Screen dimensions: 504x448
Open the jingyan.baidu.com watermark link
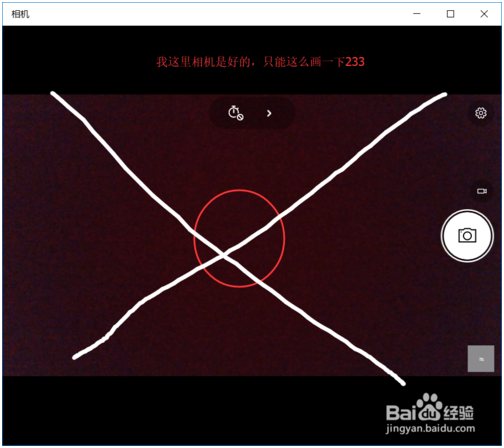[430, 428]
